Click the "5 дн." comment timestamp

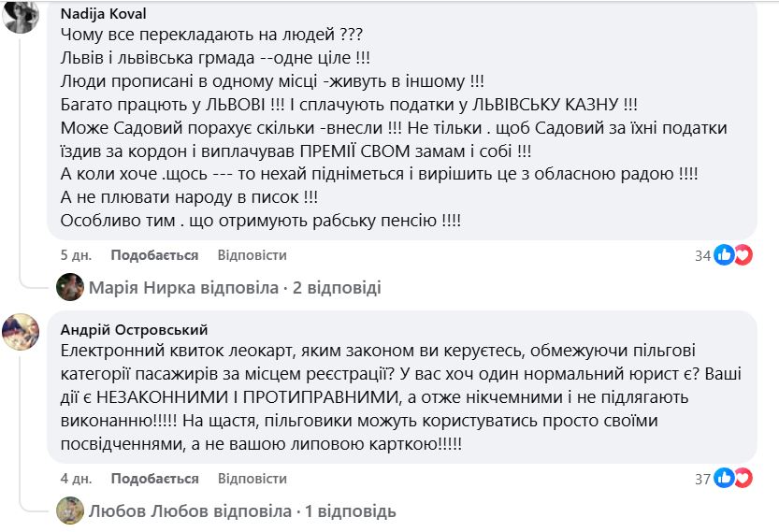pyautogui.click(x=76, y=254)
